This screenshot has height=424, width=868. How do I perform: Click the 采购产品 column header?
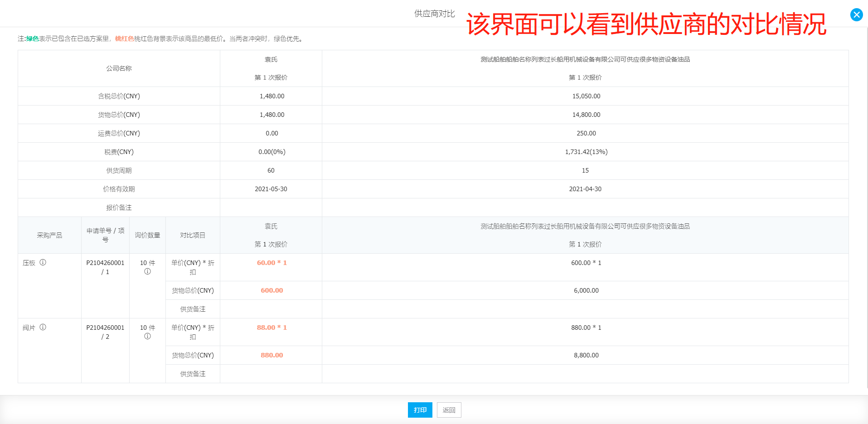point(49,235)
